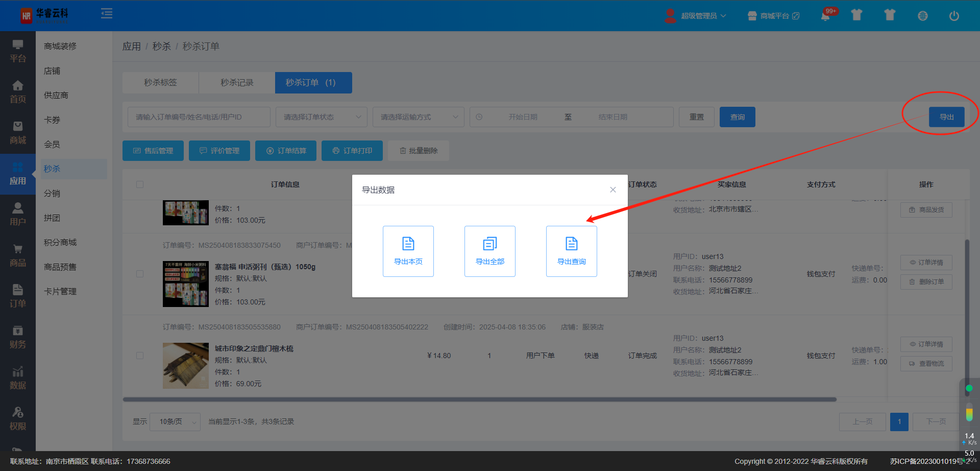Screen dimensions: 980x471
Task: Open the globe language icon
Action: [x=922, y=16]
